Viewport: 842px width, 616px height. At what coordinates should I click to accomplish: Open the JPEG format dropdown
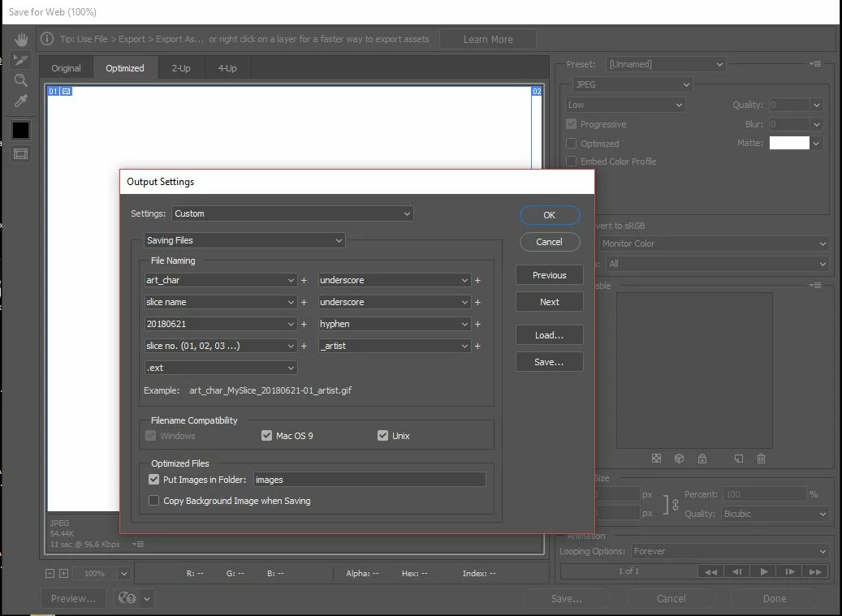pos(632,84)
